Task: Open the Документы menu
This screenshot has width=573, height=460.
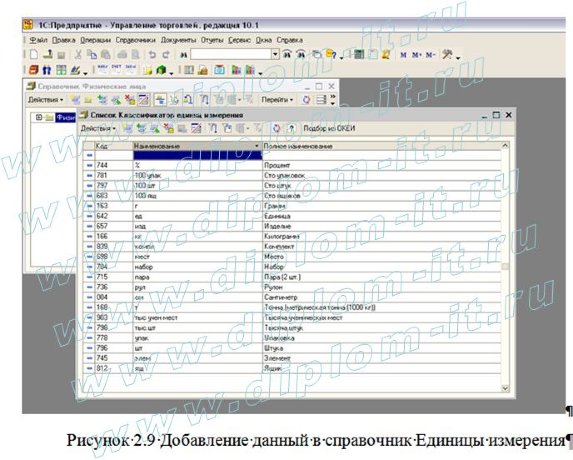Action: tap(178, 40)
